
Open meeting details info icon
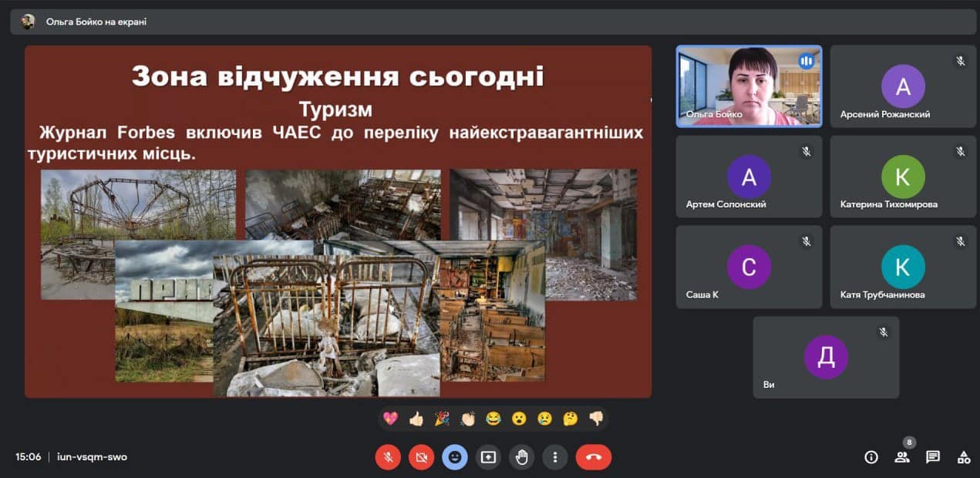pyautogui.click(x=871, y=457)
